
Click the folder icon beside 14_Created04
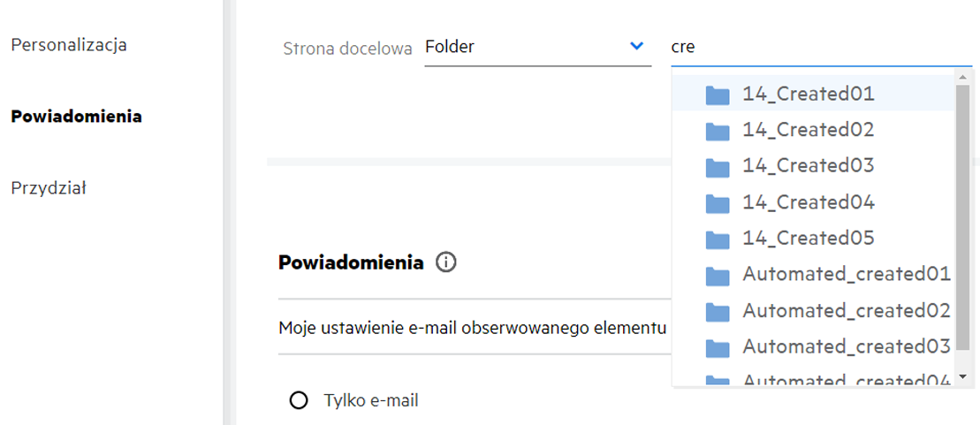tap(718, 203)
